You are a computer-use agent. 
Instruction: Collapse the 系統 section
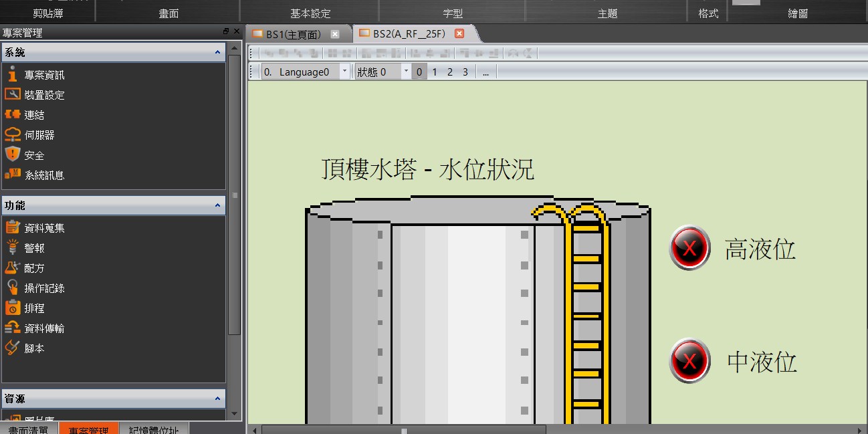pos(217,52)
